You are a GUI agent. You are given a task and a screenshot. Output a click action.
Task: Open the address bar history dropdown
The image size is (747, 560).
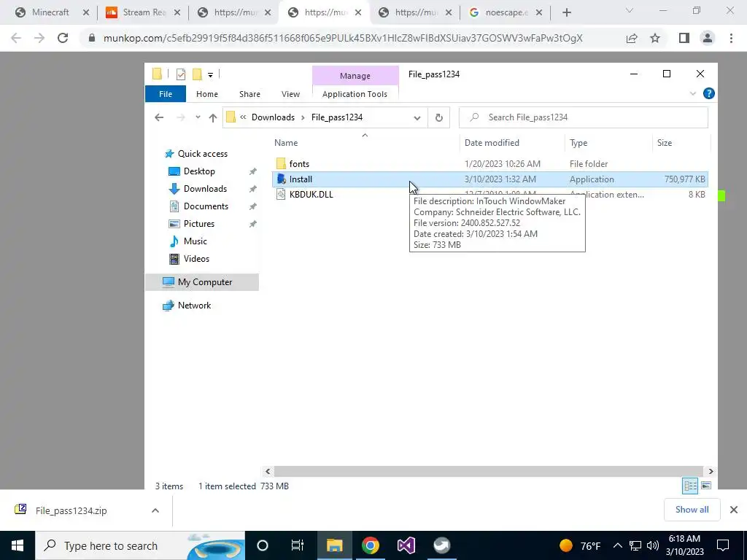417,117
